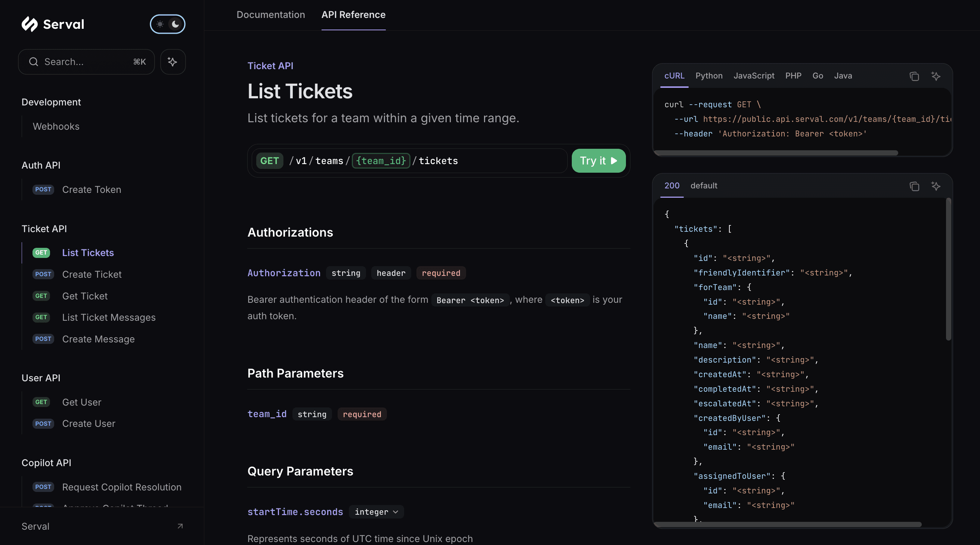This screenshot has height=545, width=980.
Task: Open the AI assistant sparkle button beside search
Action: [x=173, y=62]
